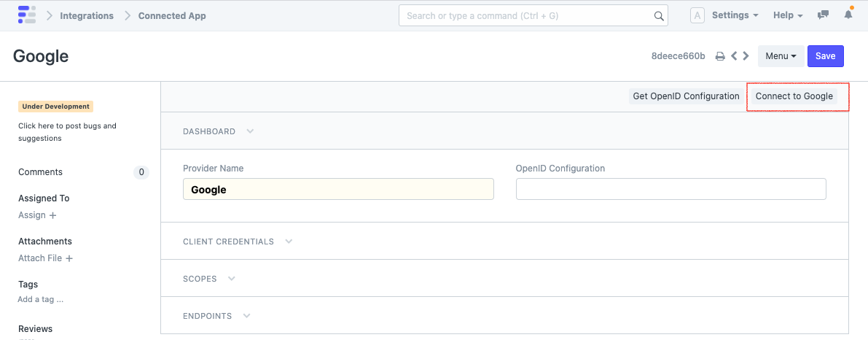Go to next document arrow
Screen dimensions: 868x340
(x=746, y=56)
